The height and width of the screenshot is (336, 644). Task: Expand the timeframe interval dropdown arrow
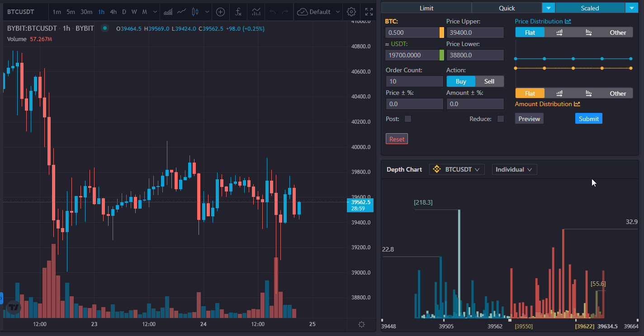click(156, 12)
